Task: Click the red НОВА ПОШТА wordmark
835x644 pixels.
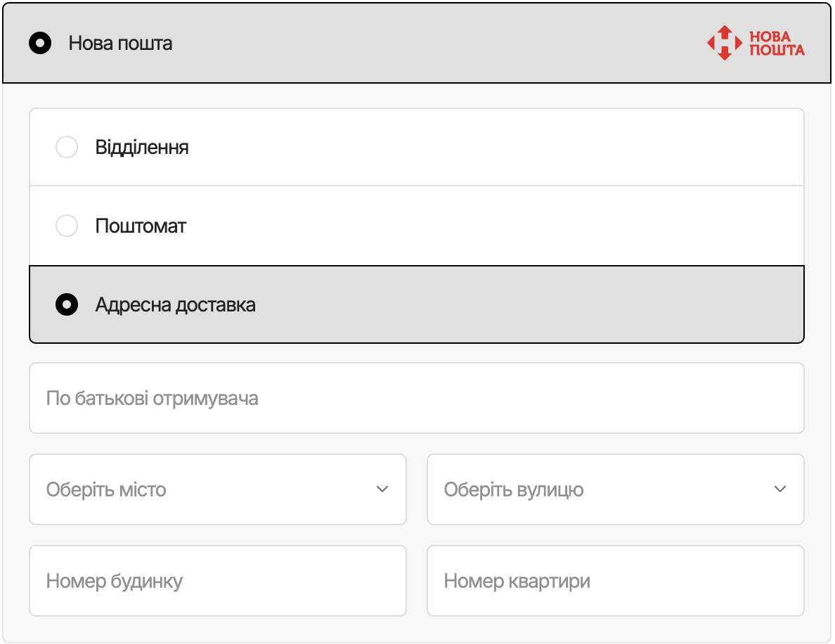Action: pyautogui.click(x=777, y=43)
